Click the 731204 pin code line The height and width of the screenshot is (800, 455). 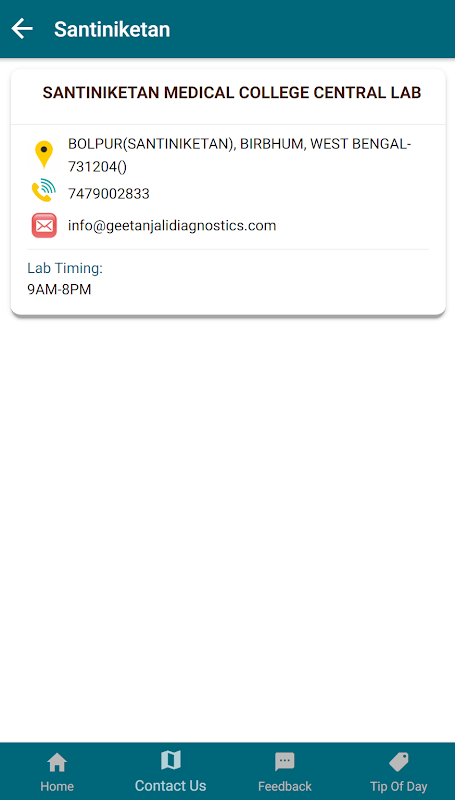pos(97,167)
